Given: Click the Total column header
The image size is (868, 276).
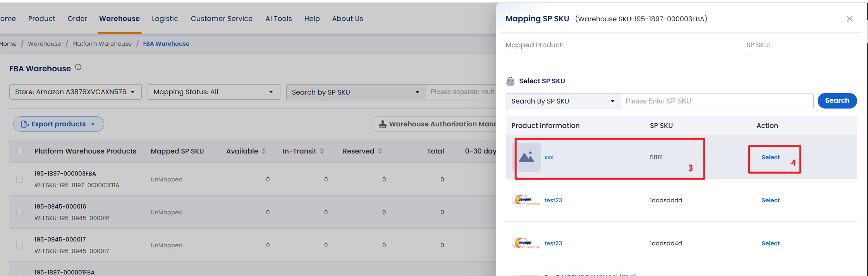Looking at the screenshot, I should pos(435,151).
